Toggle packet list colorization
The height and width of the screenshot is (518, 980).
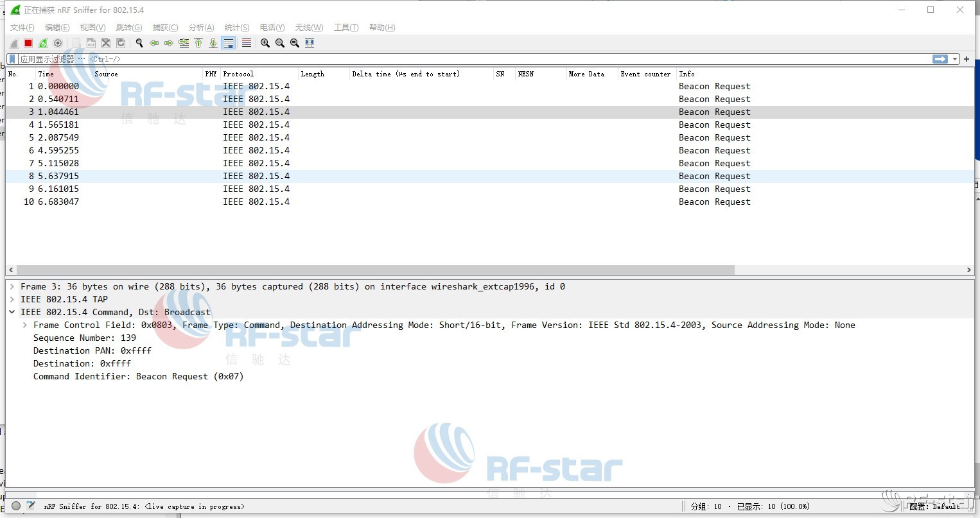coord(246,43)
